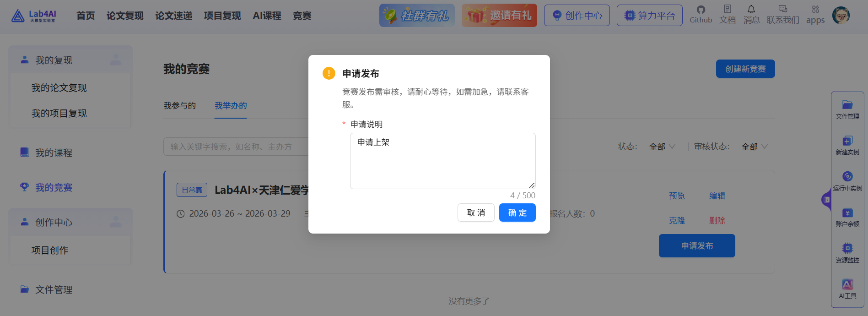Open the Github link icon
The image size is (868, 316).
point(701,10)
